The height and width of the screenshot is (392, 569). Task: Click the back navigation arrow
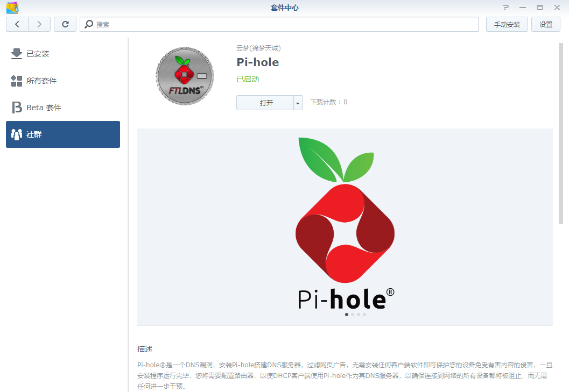[17, 24]
